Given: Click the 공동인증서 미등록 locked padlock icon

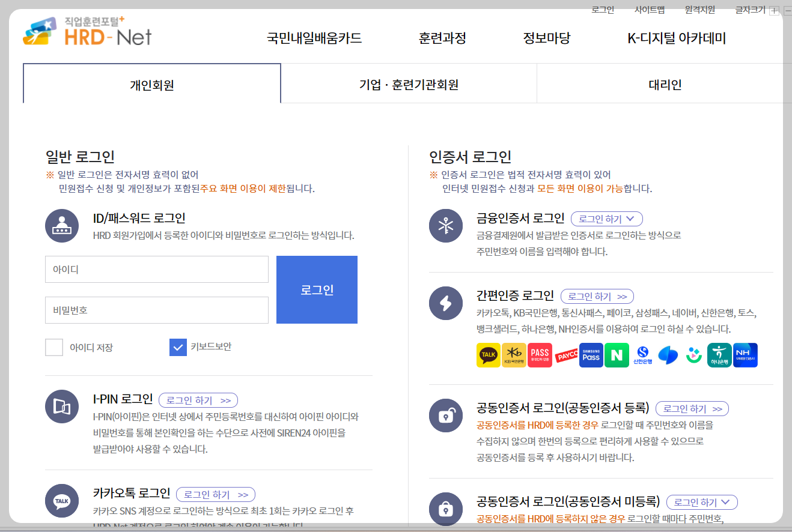Looking at the screenshot, I should (x=446, y=509).
